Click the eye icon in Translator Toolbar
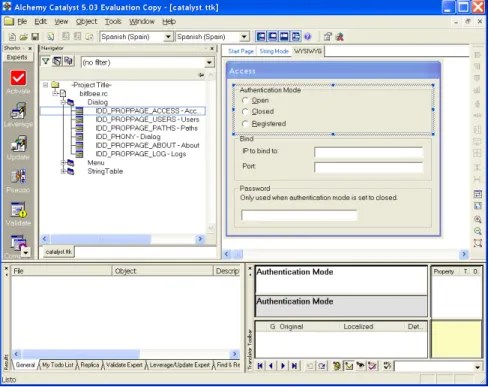The image size is (491, 387). 360,366
